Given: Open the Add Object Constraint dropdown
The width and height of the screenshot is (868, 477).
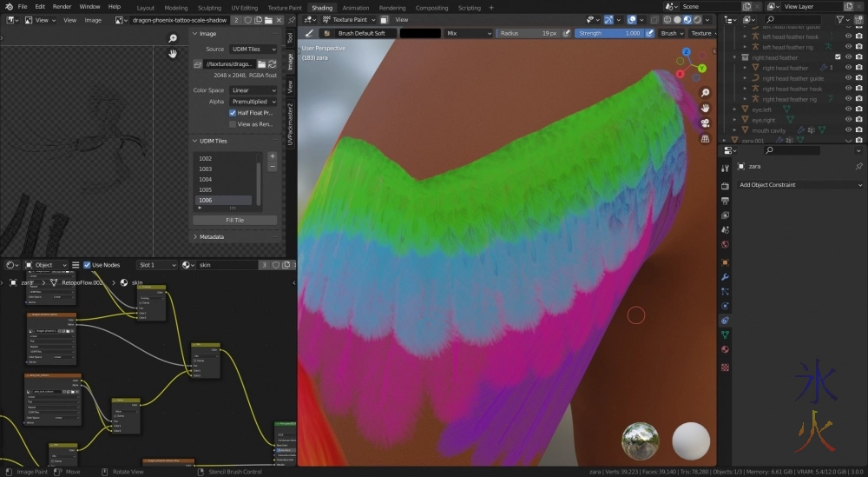Looking at the screenshot, I should click(799, 185).
